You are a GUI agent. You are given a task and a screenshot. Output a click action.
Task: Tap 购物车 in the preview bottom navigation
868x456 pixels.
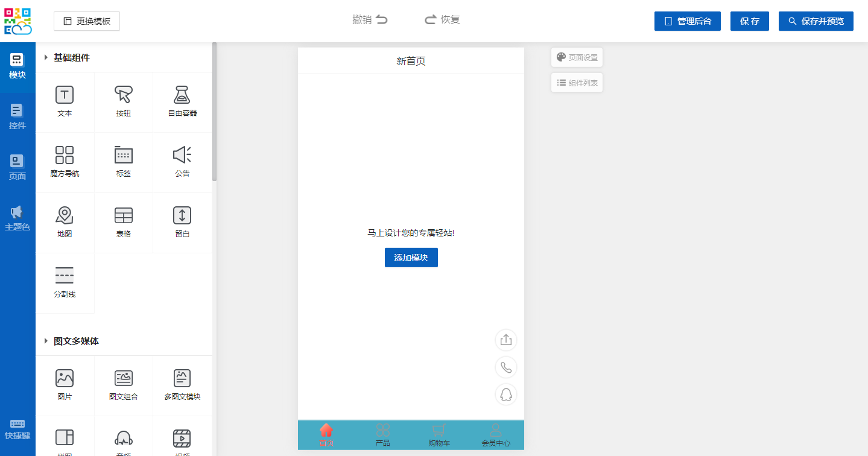[439, 435]
